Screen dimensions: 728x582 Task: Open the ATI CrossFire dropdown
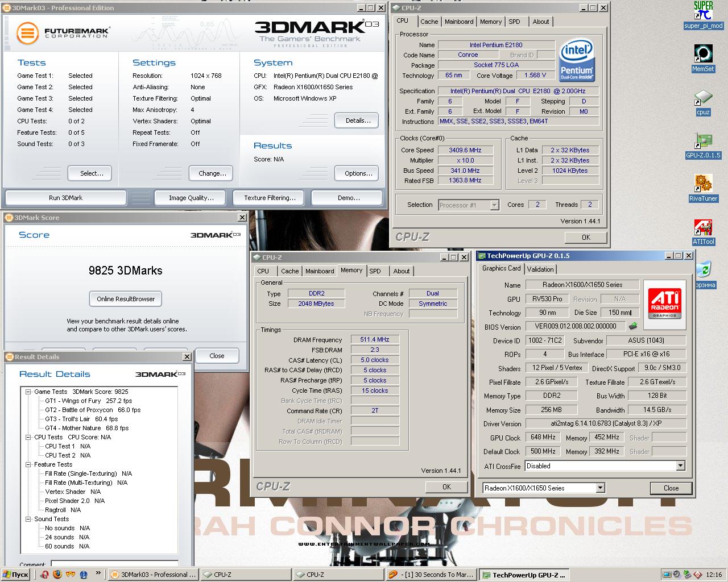click(680, 466)
